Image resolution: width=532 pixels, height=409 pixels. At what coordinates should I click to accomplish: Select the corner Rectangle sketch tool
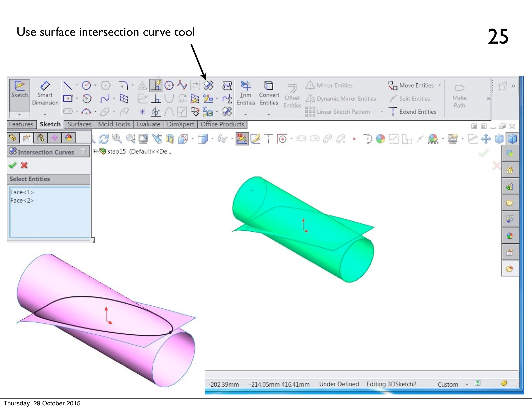pos(68,99)
